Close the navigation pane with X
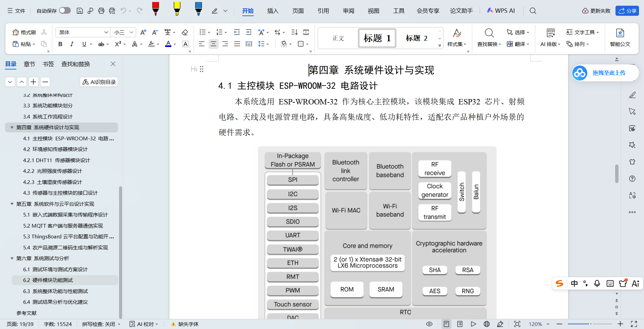 coord(113,64)
